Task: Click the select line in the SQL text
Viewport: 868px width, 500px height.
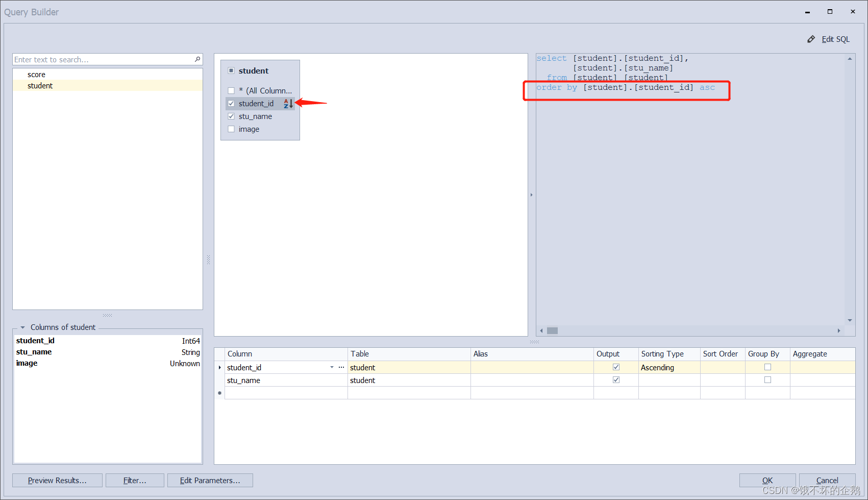Action: (x=612, y=58)
